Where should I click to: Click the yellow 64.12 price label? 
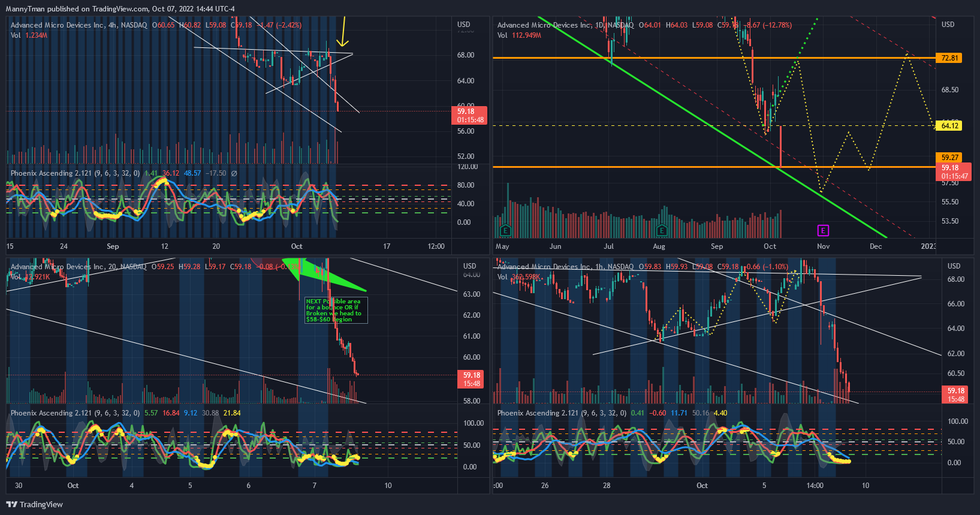[949, 126]
